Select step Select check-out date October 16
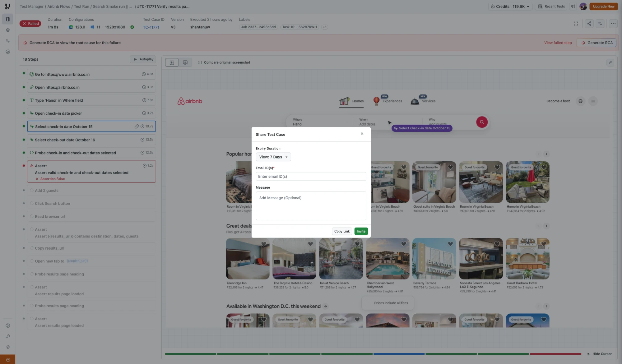The image size is (622, 364). point(91,140)
